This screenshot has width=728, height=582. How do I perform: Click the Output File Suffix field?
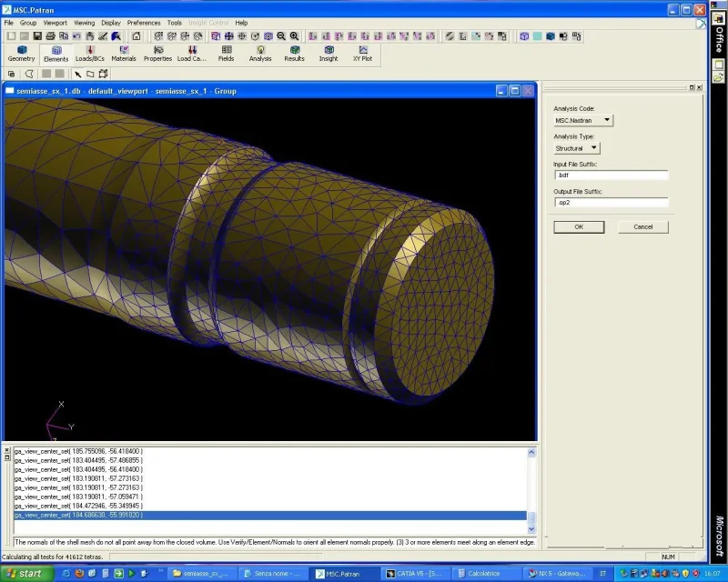click(x=611, y=203)
